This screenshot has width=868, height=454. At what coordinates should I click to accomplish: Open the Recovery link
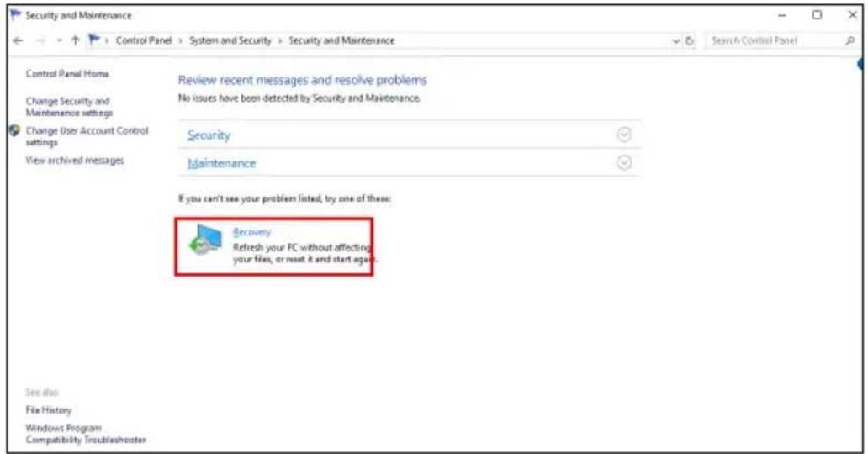tap(251, 232)
